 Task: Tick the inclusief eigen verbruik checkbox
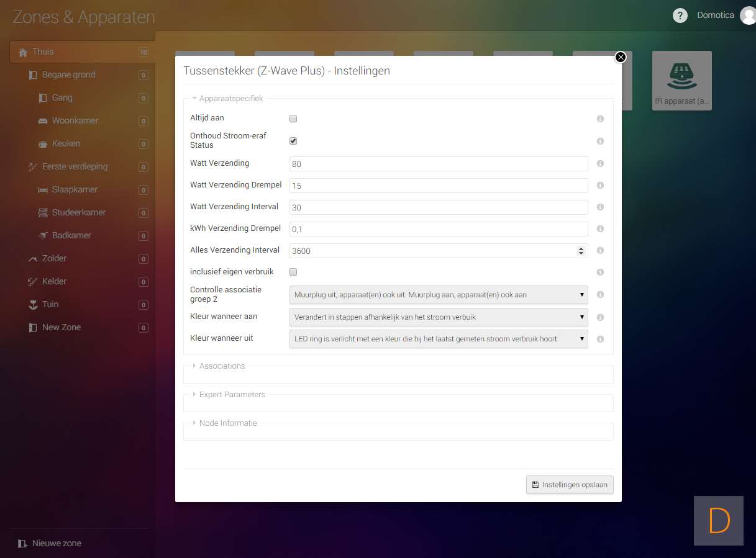coord(293,272)
